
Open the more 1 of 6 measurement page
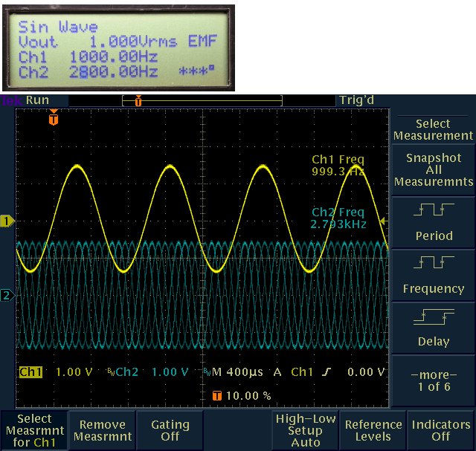click(x=434, y=380)
